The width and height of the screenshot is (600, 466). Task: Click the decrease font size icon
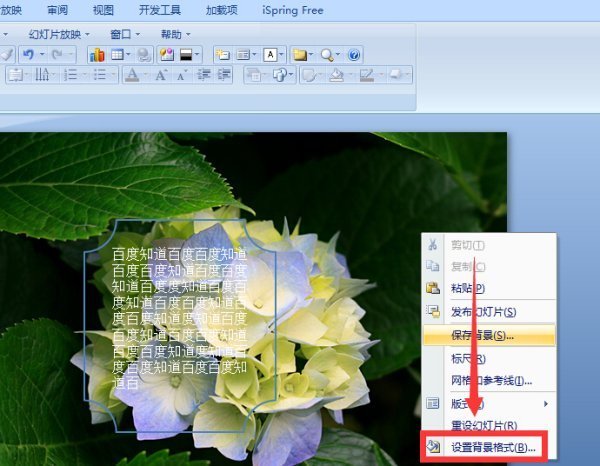point(181,76)
